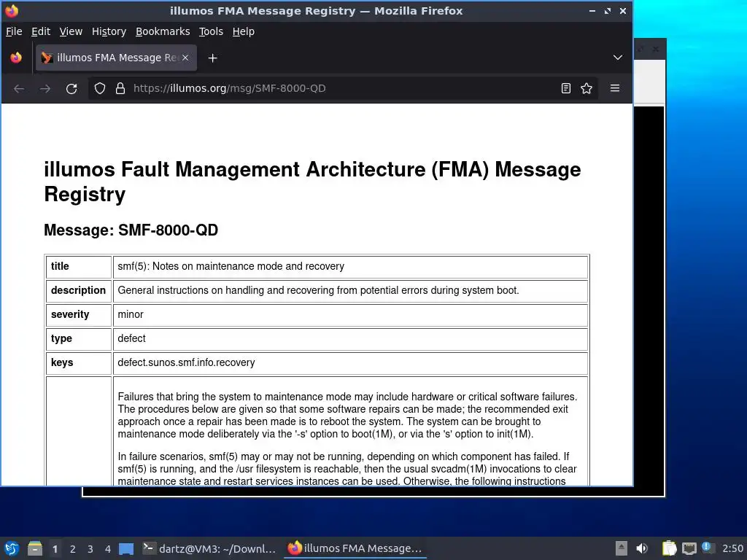747x560 pixels.
Task: Open the Firefox hamburger application menu
Action: pos(615,88)
